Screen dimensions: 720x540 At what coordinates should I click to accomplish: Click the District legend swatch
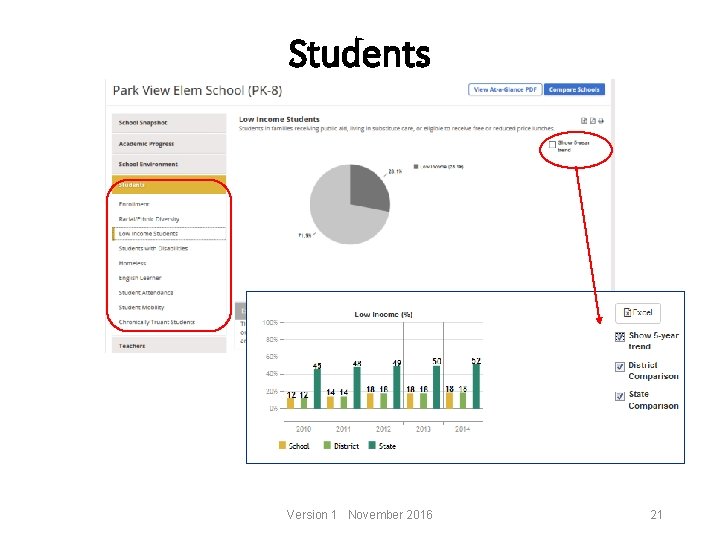click(327, 445)
